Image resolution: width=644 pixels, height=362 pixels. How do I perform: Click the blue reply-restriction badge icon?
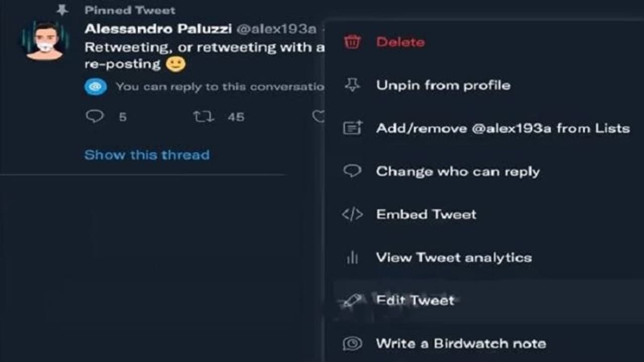(96, 86)
